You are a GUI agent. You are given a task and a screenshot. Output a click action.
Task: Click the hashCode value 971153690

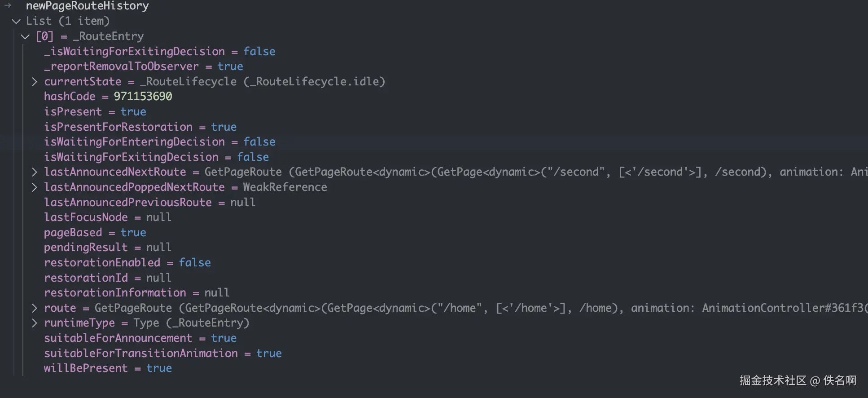pyautogui.click(x=143, y=97)
